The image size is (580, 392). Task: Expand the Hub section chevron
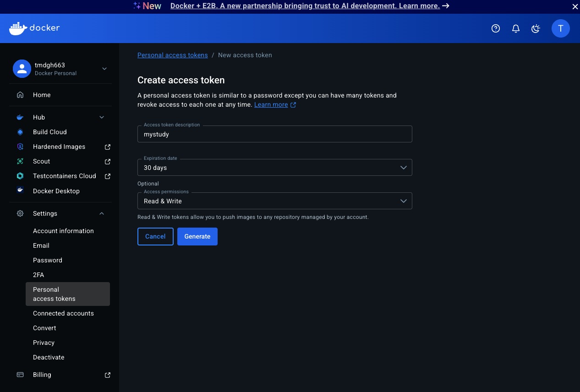pyautogui.click(x=102, y=117)
